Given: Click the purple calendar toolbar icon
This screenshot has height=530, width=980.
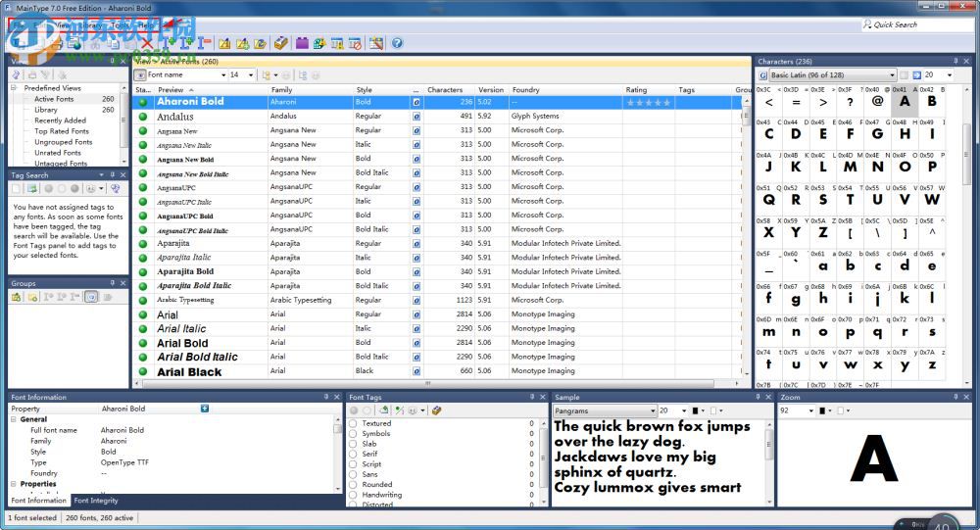Looking at the screenshot, I should 302,43.
